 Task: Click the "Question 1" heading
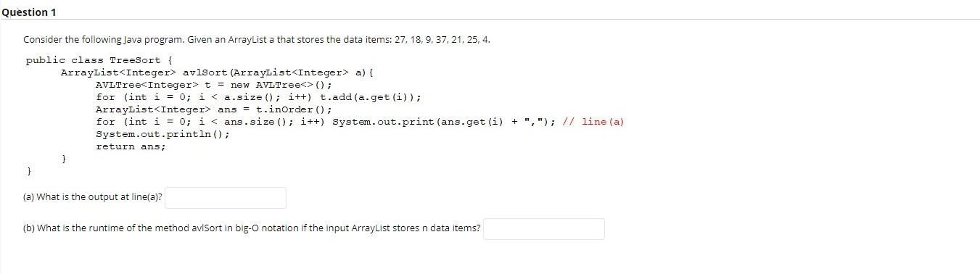click(x=29, y=12)
